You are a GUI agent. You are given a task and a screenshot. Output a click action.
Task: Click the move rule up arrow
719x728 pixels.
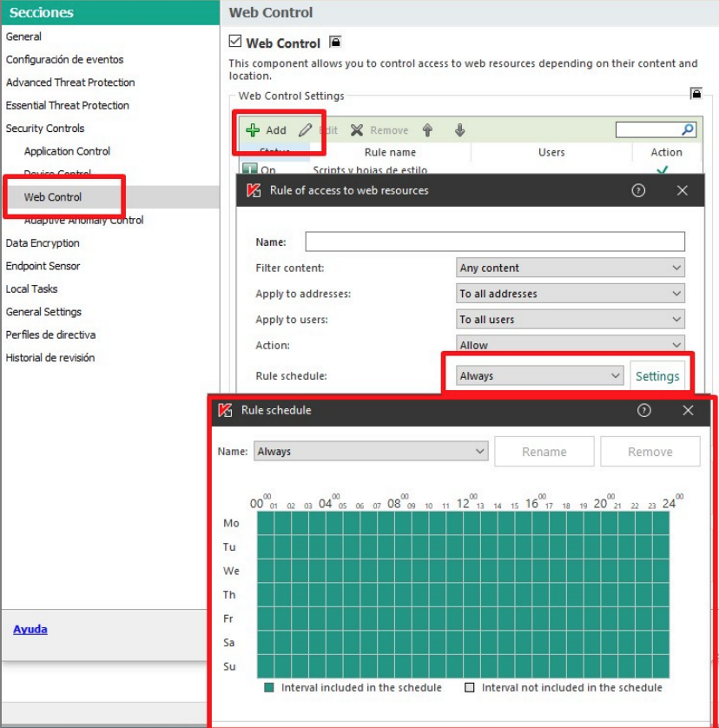pos(427,130)
